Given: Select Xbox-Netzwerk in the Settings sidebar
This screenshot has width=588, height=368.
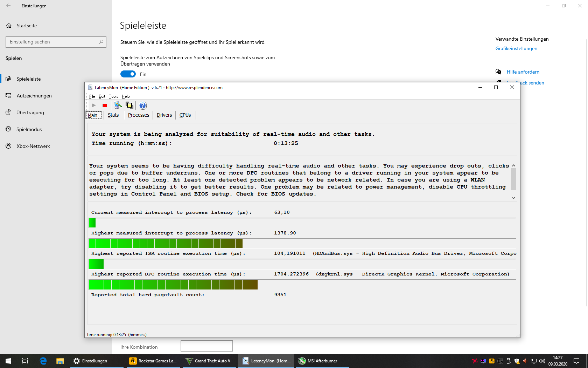Looking at the screenshot, I should point(33,146).
